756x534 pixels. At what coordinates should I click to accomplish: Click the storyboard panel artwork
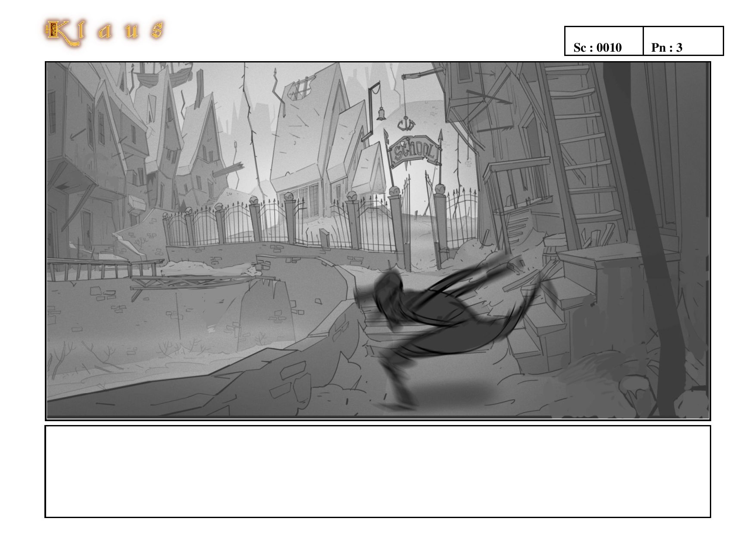pyautogui.click(x=378, y=241)
